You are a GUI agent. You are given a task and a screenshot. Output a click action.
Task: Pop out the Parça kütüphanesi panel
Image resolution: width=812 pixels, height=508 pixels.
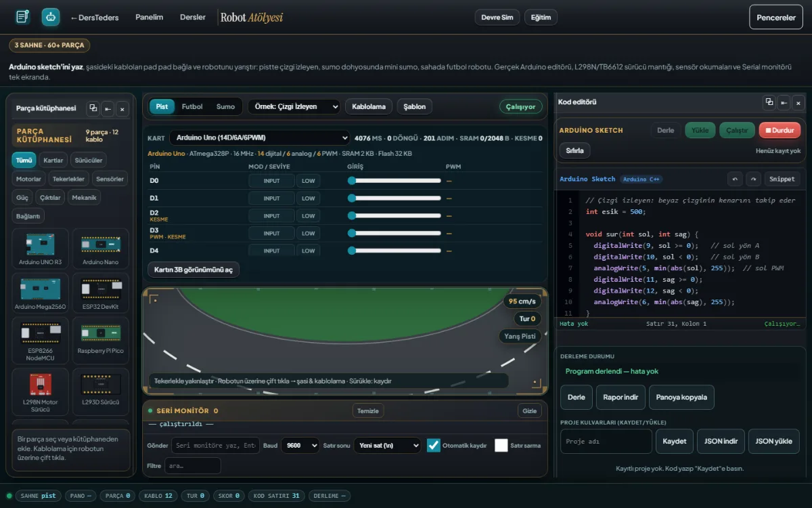(x=93, y=108)
